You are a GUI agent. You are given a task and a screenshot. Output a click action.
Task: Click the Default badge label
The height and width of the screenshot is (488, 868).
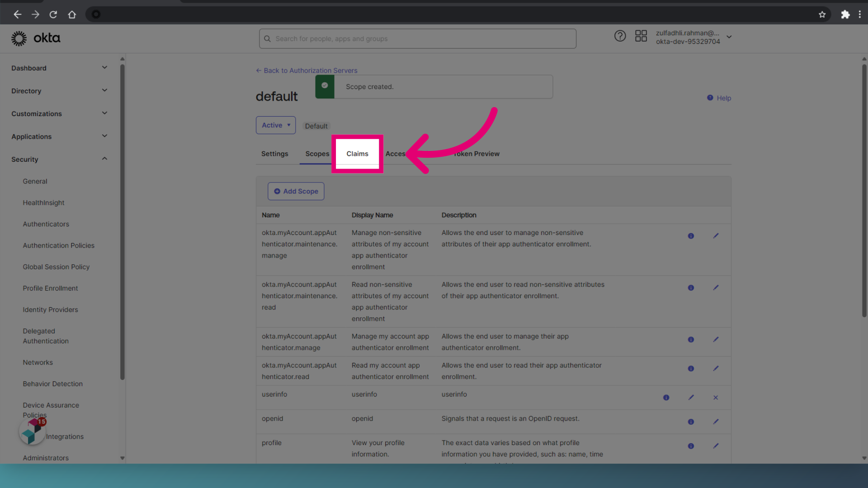coord(316,126)
